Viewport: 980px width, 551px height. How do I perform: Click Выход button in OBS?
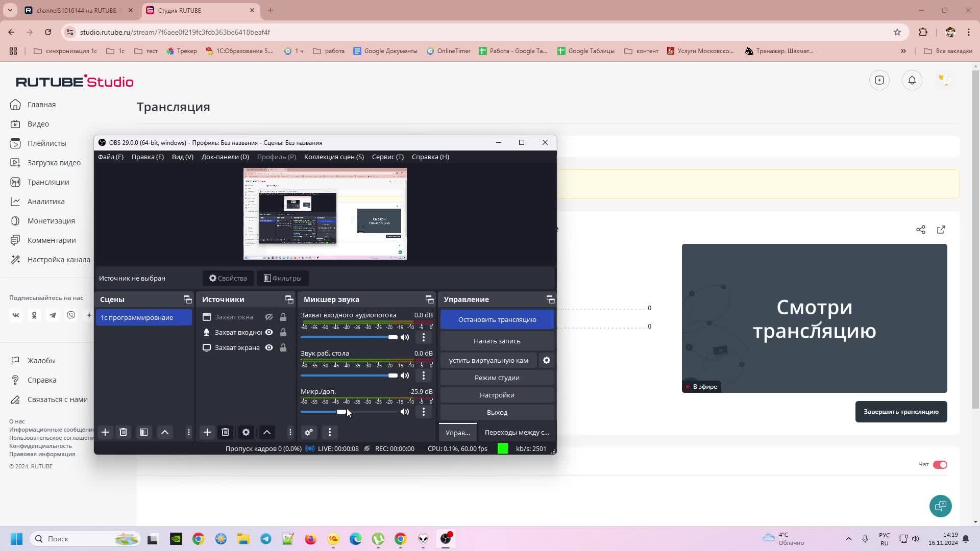tap(497, 412)
